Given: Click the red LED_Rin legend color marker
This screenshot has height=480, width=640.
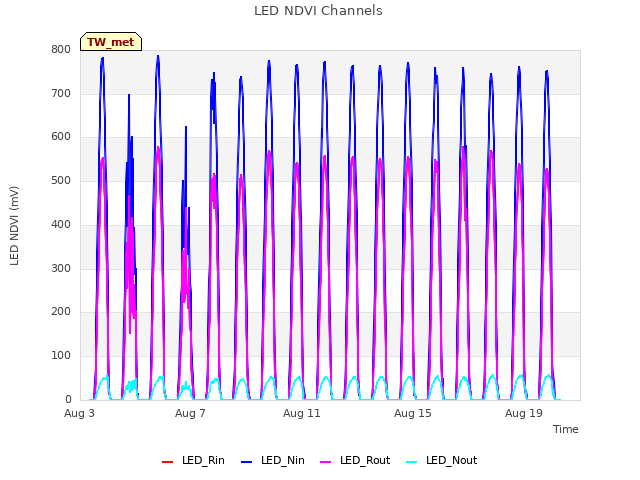Looking at the screenshot, I should 167,462.
